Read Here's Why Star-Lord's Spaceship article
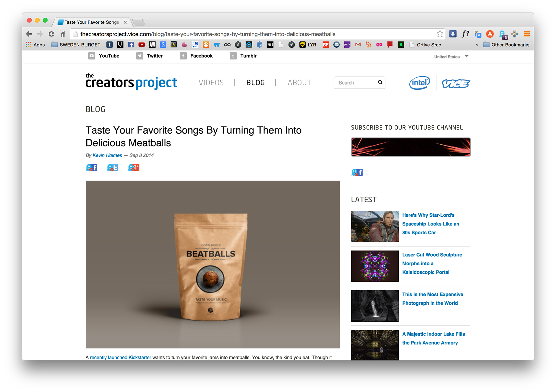The image size is (556, 392). tap(431, 224)
